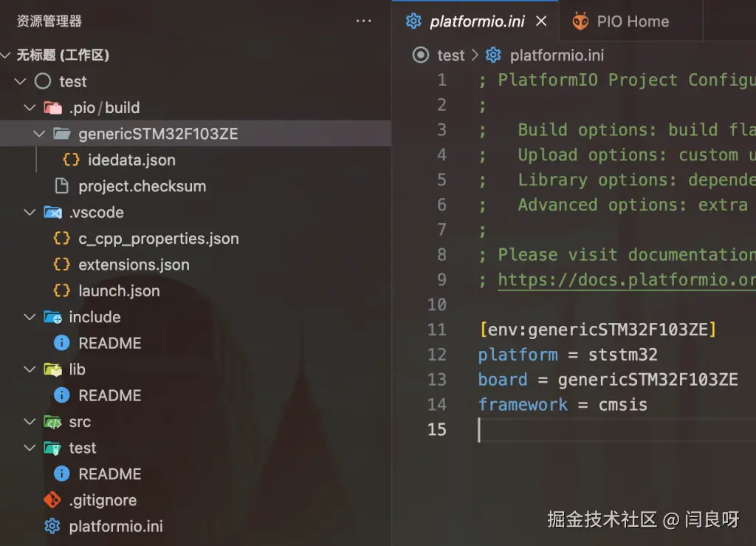Screen dimensions: 756x546
Task: Click info icon of README under include
Action: [62, 343]
